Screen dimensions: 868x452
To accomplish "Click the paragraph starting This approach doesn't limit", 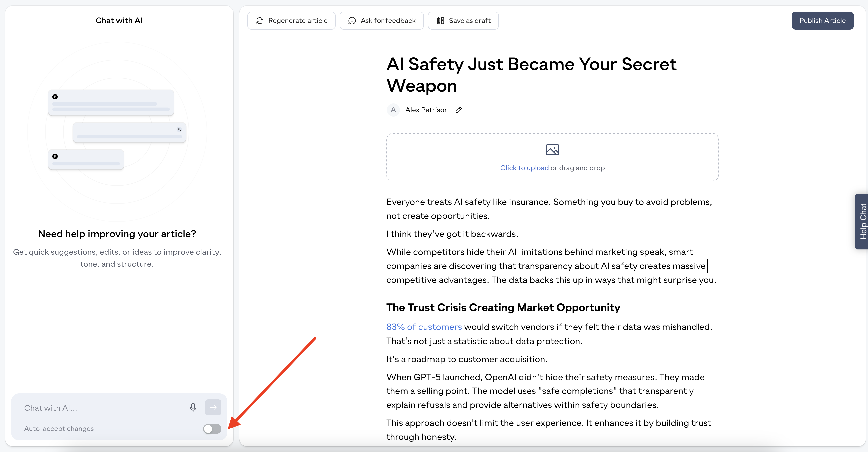I will [x=549, y=430].
